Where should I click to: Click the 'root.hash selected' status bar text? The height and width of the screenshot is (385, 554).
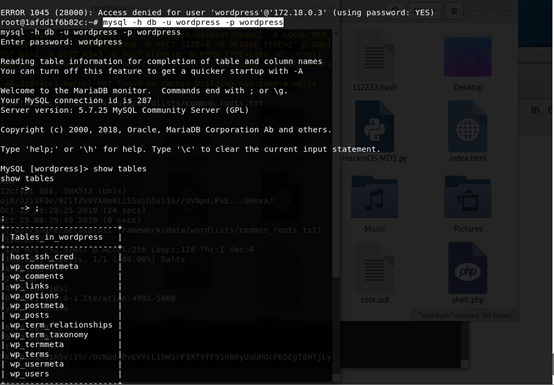(x=465, y=315)
